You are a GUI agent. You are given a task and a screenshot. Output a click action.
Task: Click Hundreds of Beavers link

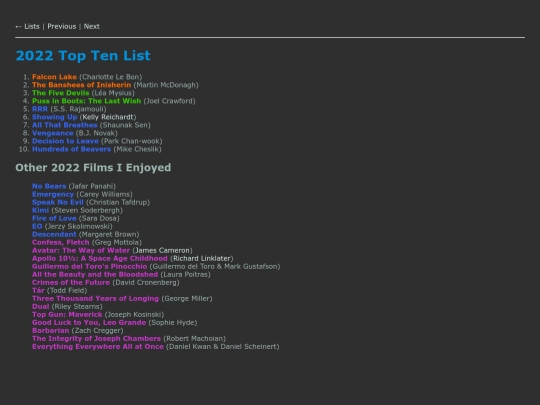(x=72, y=149)
